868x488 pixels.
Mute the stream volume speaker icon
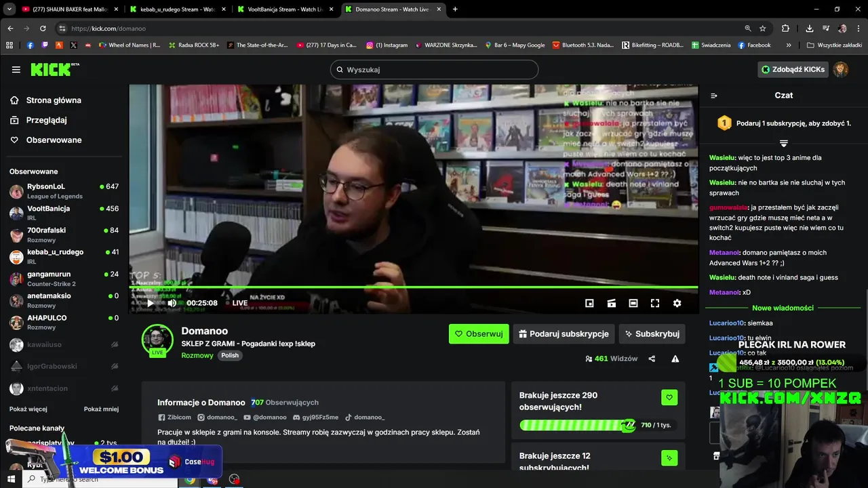coord(172,303)
